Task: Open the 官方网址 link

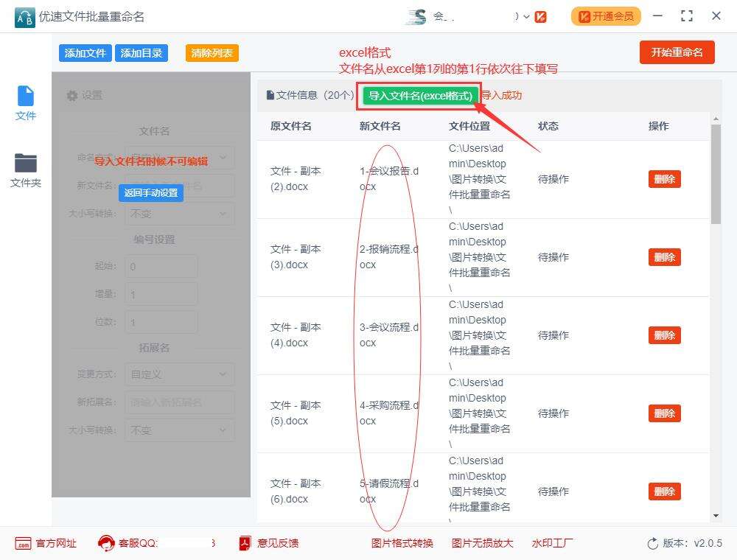Action: tap(56, 543)
